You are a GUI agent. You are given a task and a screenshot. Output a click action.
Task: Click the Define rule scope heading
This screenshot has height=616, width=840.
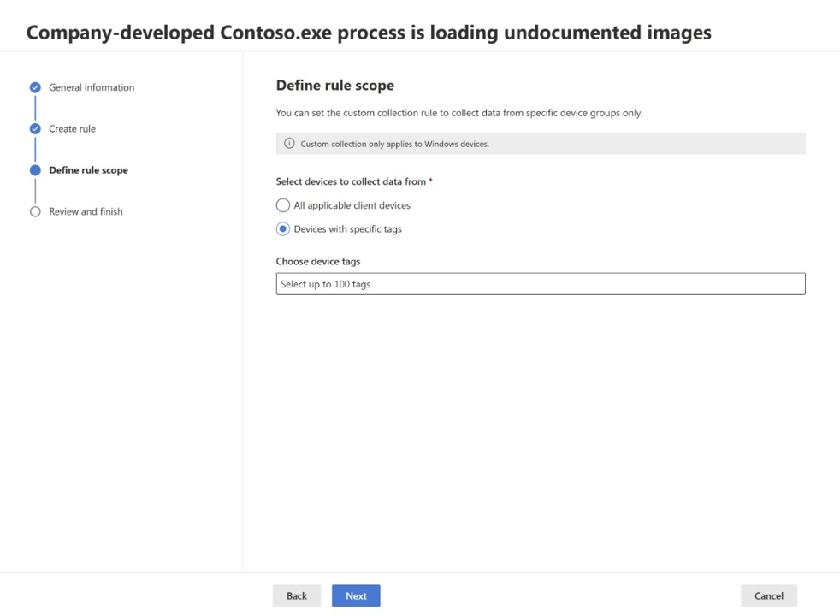335,86
